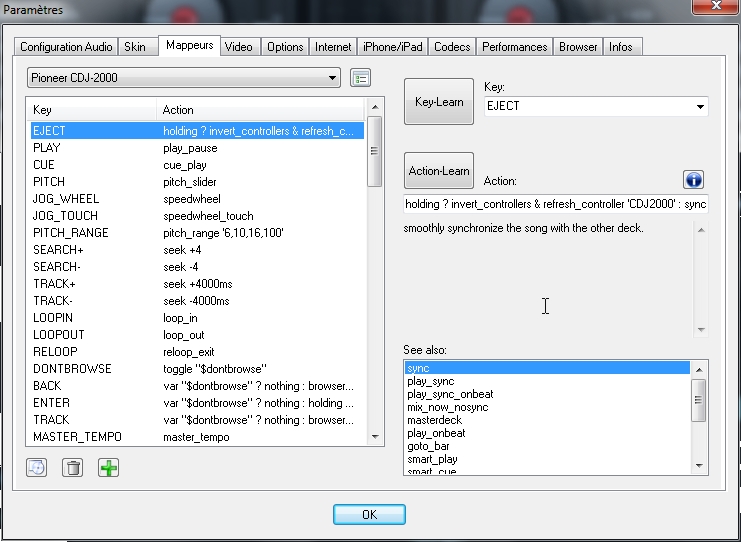Click the mapping list scroll-up arrow
The image size is (741, 542).
tap(375, 107)
